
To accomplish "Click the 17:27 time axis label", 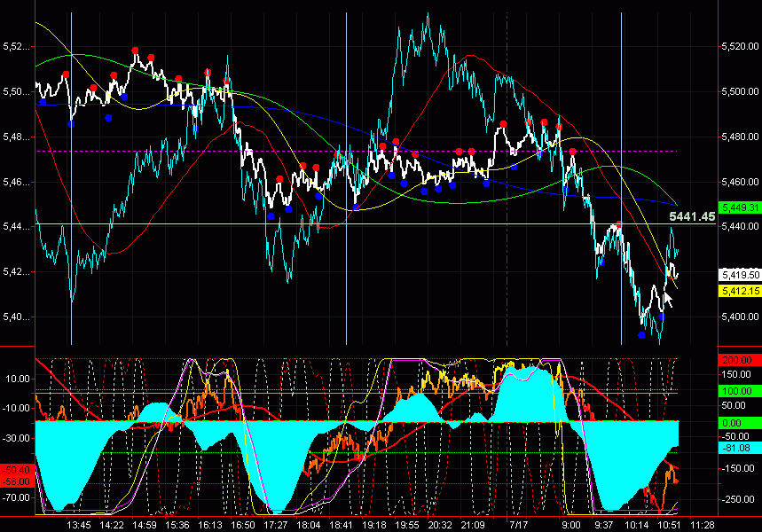I will tap(276, 525).
